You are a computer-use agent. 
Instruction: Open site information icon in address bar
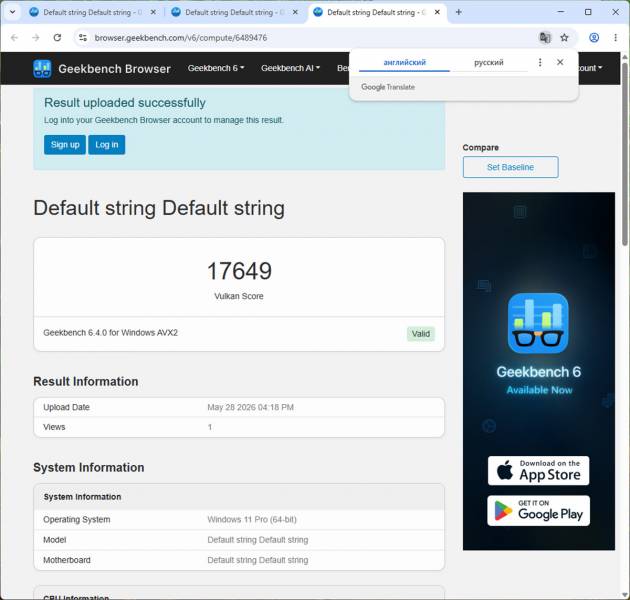click(x=83, y=38)
